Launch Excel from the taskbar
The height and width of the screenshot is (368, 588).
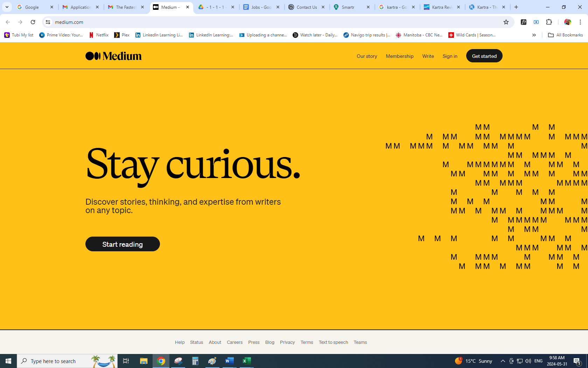coord(247,361)
